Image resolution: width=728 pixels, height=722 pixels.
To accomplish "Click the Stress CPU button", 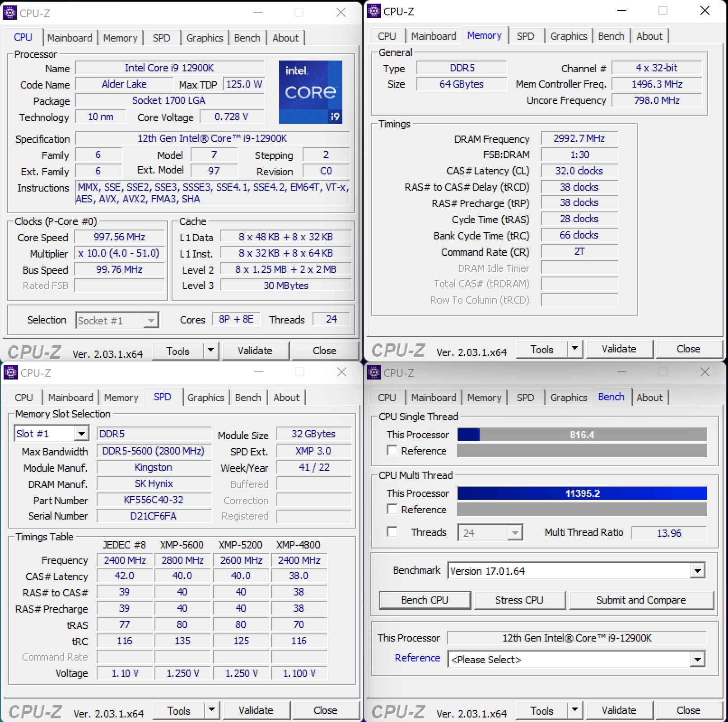I will tap(519, 600).
